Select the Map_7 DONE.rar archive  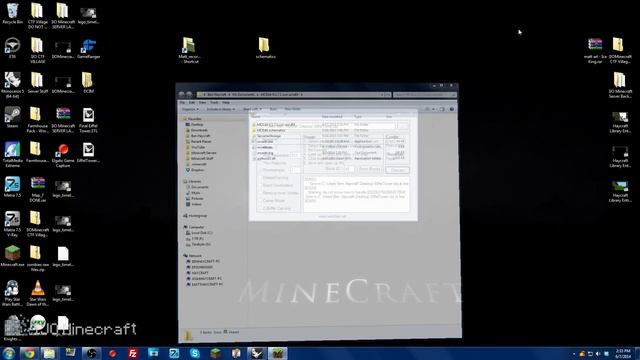[x=38, y=189]
